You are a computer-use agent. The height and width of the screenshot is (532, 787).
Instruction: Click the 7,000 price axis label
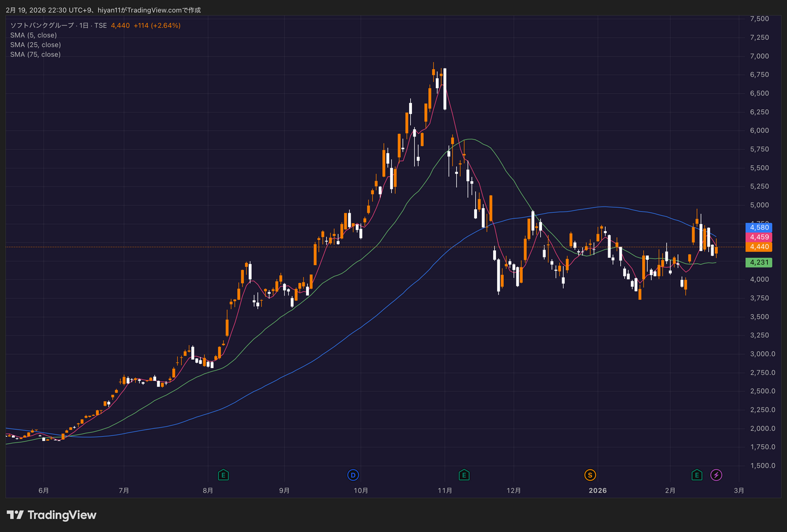(759, 56)
